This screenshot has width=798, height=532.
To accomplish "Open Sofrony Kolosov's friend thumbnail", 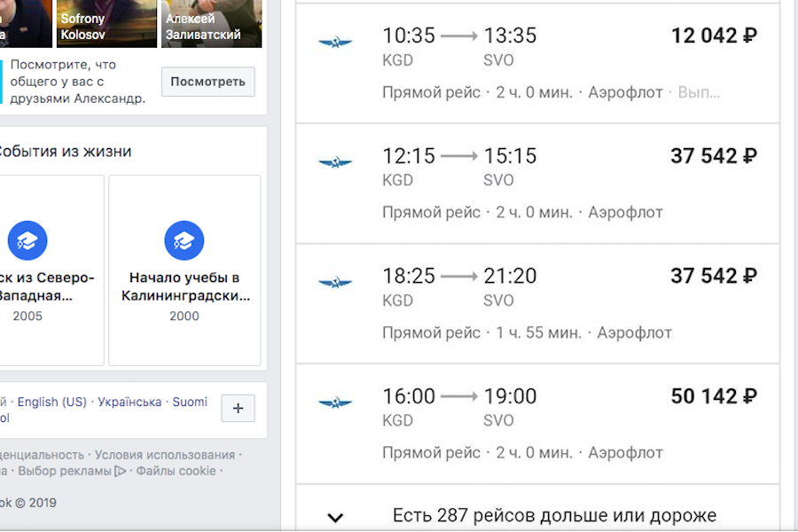I will (x=106, y=23).
